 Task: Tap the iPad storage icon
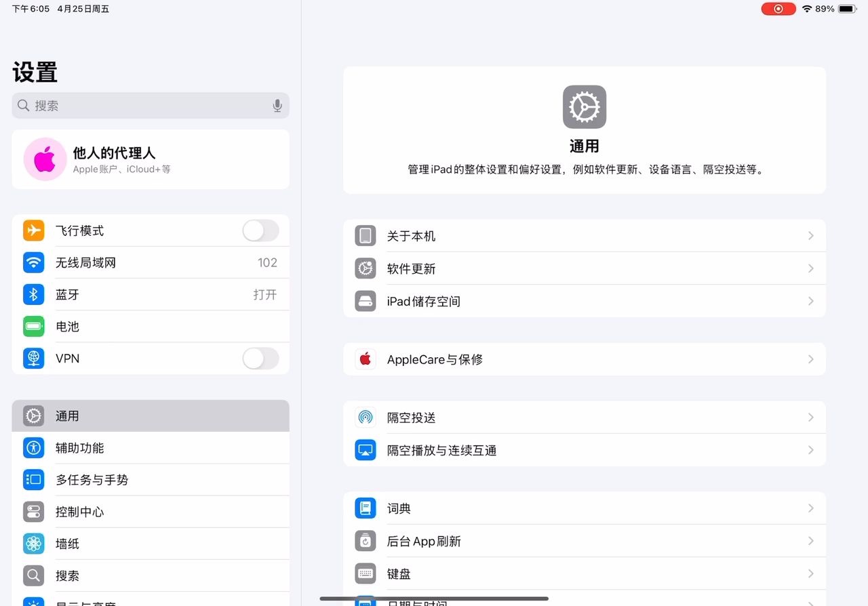(366, 301)
